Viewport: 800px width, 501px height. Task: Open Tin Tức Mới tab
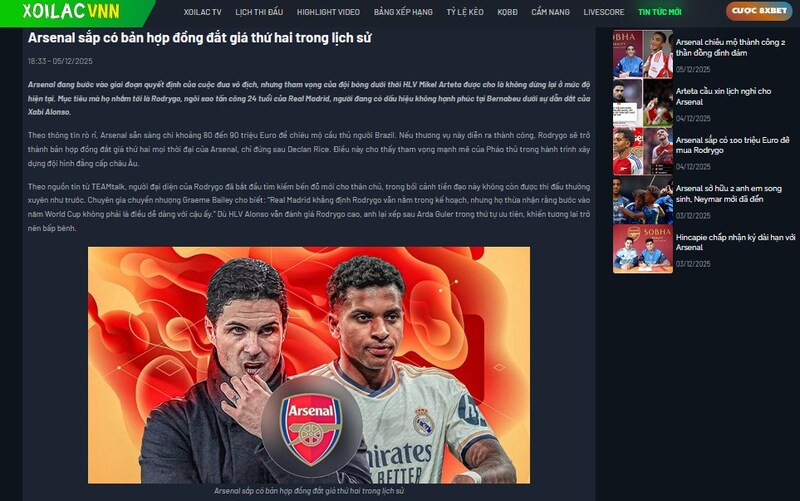(x=660, y=12)
